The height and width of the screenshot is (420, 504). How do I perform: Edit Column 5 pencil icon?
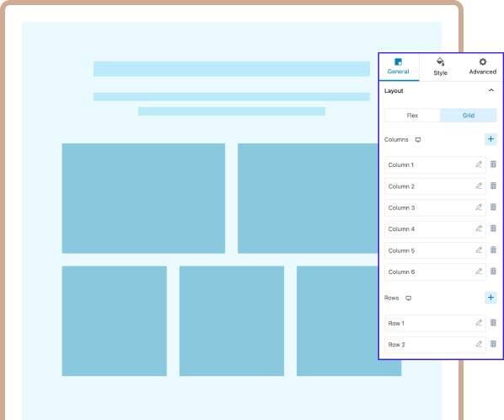tap(479, 250)
